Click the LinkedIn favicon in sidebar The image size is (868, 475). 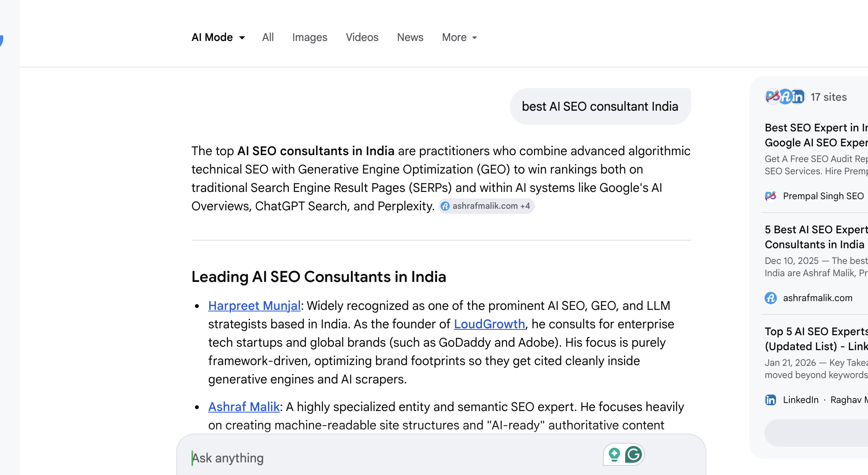pyautogui.click(x=771, y=400)
